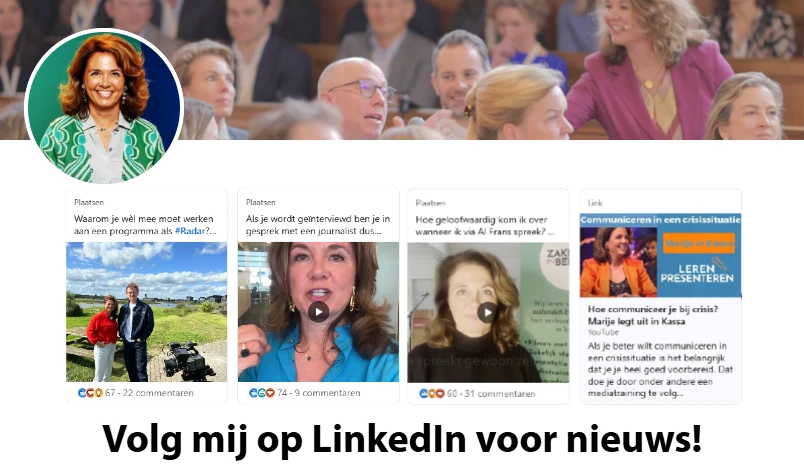
Task: Play the AI Frans video post
Action: [487, 312]
